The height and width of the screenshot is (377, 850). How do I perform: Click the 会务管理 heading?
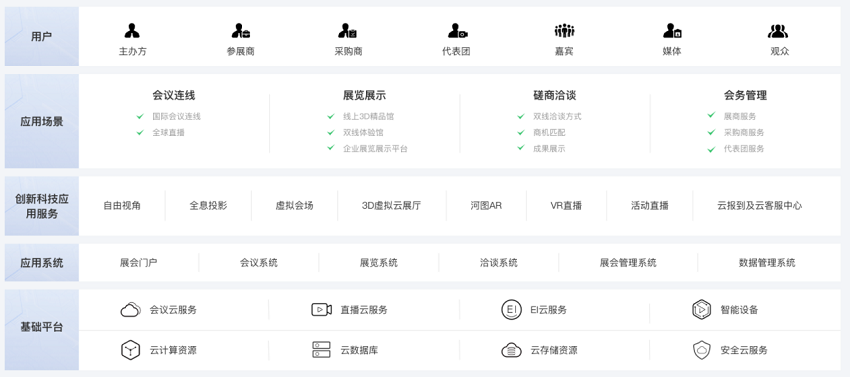(x=745, y=95)
